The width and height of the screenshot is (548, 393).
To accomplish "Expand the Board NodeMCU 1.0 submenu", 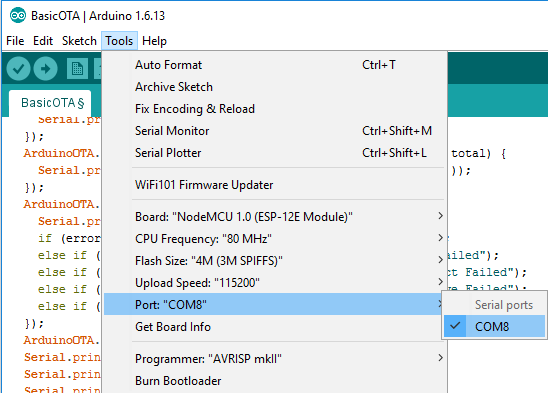I will pyautogui.click(x=275, y=217).
